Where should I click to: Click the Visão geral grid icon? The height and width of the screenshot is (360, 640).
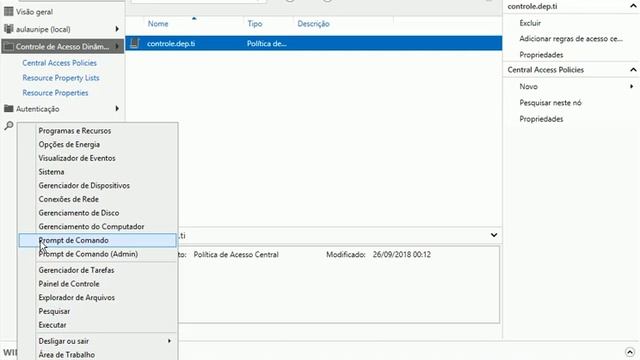8,11
